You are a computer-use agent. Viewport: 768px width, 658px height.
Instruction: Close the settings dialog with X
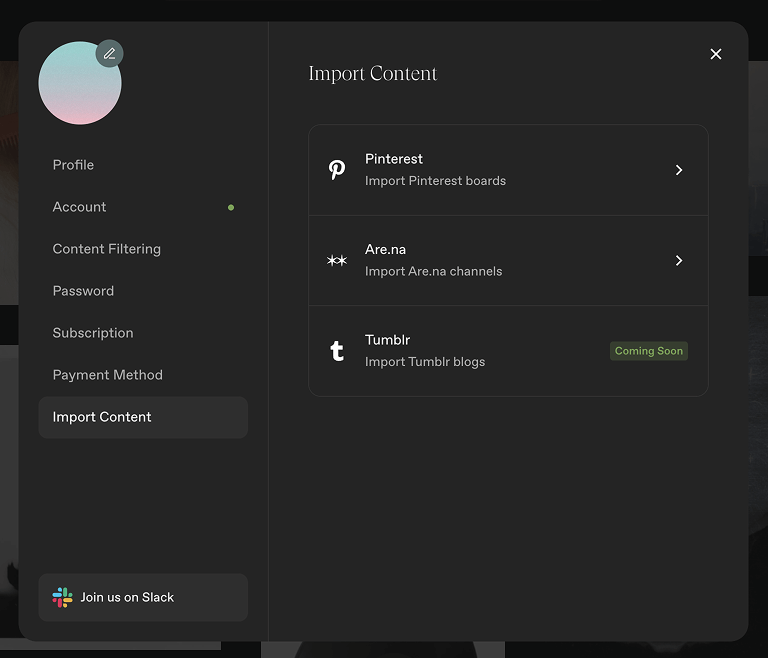(x=715, y=54)
